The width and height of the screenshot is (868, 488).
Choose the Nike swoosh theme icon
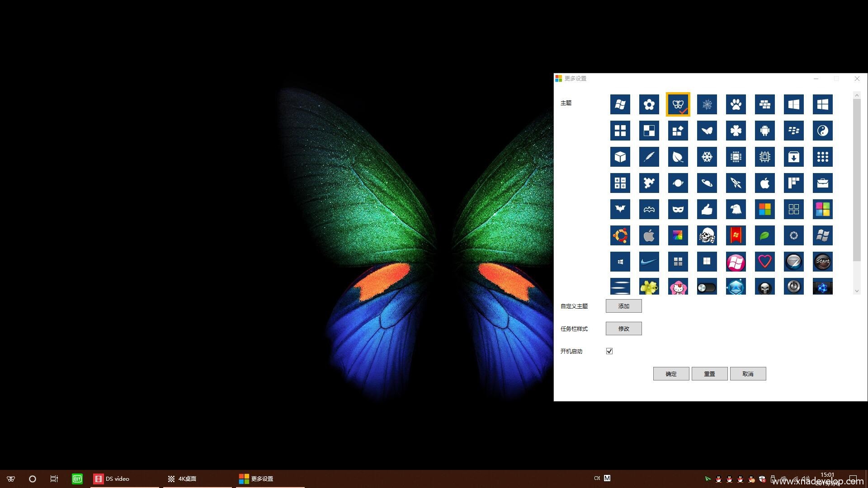pos(649,262)
